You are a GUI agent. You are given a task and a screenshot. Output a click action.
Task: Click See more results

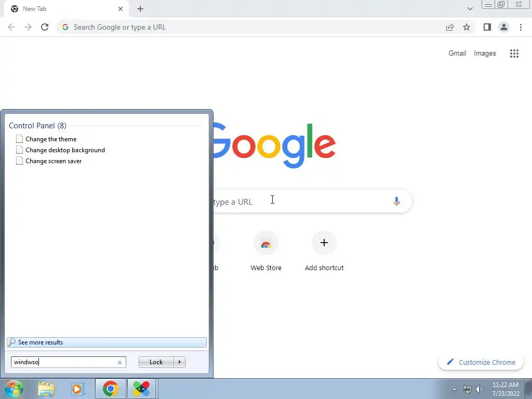coord(107,342)
